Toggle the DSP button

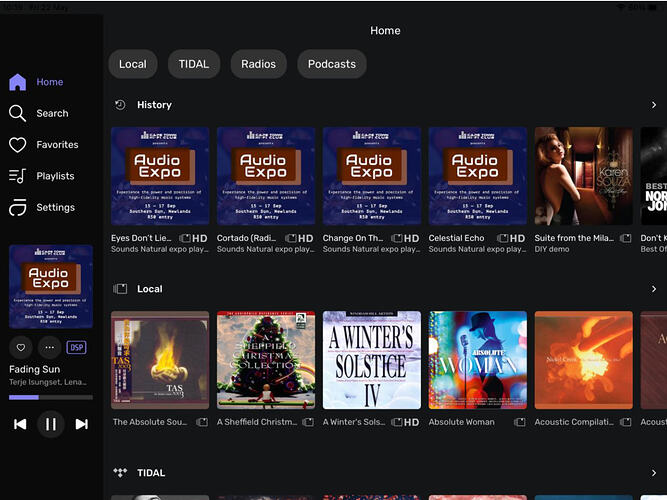(76, 347)
